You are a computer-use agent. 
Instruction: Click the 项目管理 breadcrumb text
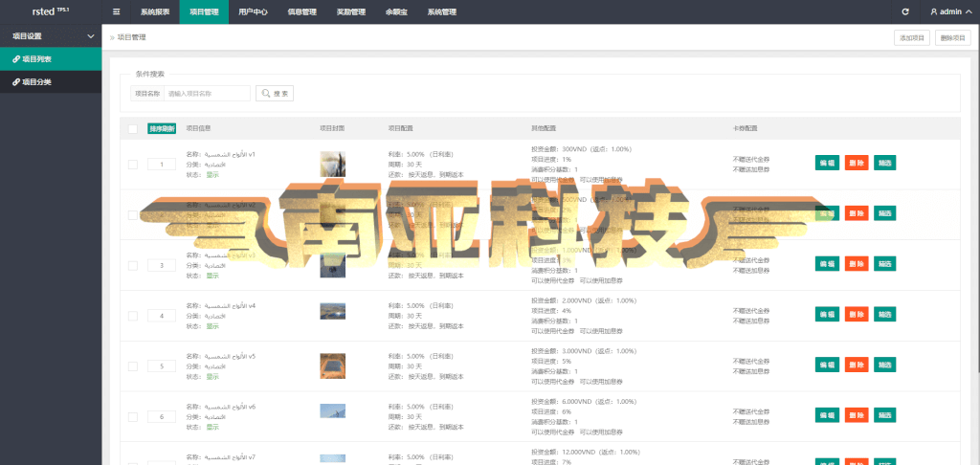pyautogui.click(x=132, y=37)
